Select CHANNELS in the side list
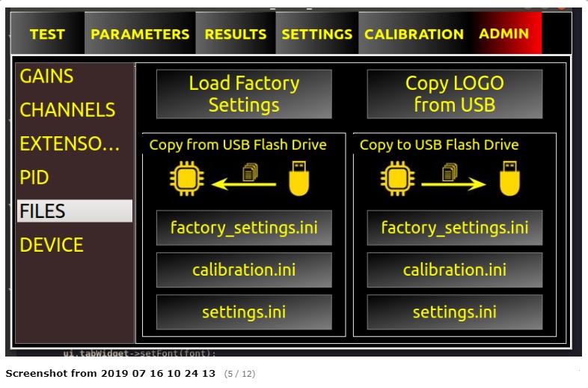 pos(75,109)
